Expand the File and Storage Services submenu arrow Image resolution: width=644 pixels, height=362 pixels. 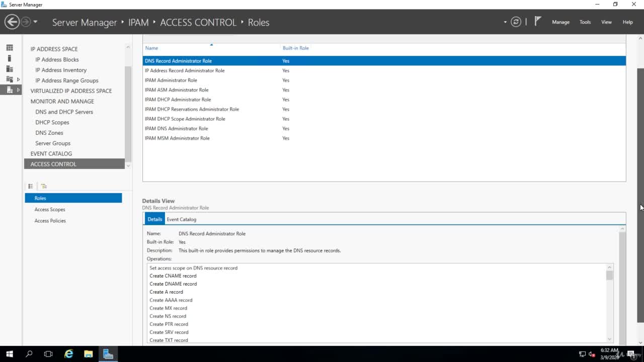click(18, 79)
